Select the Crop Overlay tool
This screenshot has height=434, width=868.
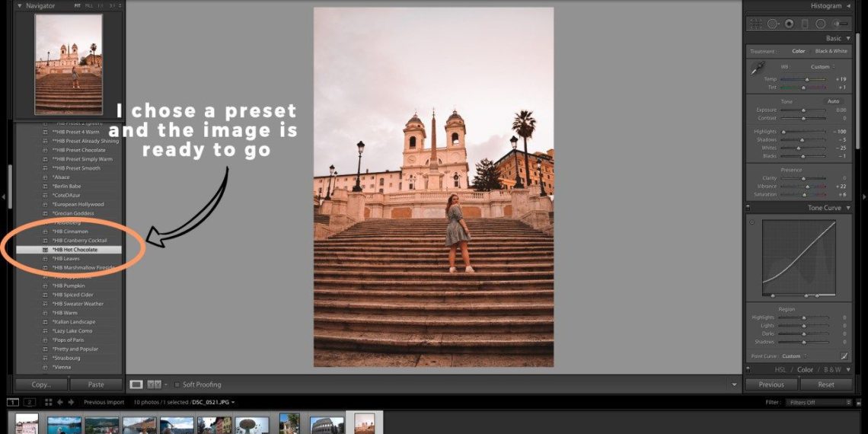[x=755, y=24]
